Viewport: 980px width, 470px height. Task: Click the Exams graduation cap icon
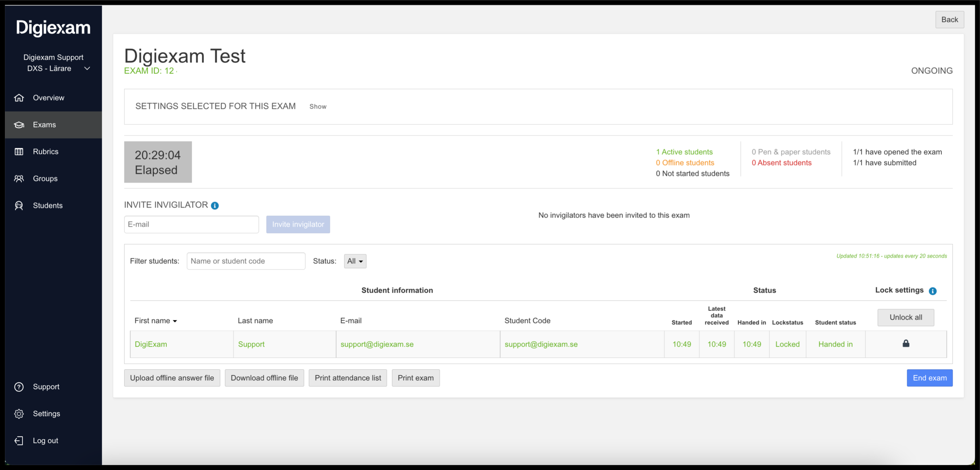[19, 125]
